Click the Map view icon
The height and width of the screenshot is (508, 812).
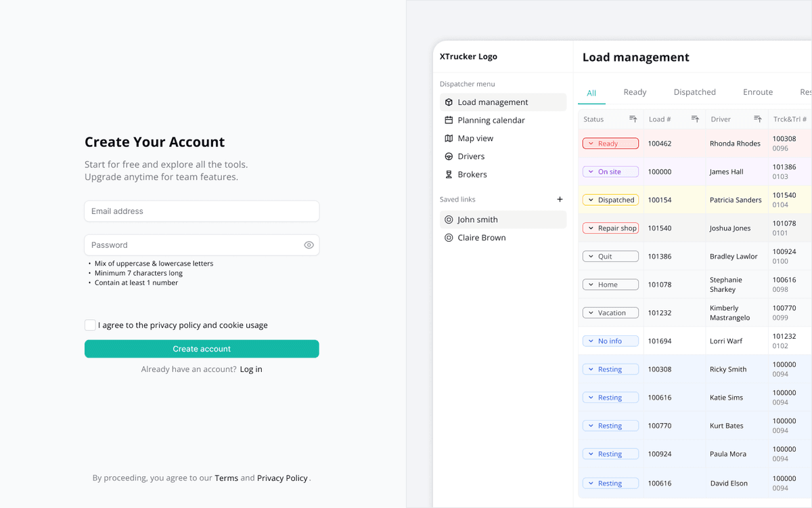449,138
